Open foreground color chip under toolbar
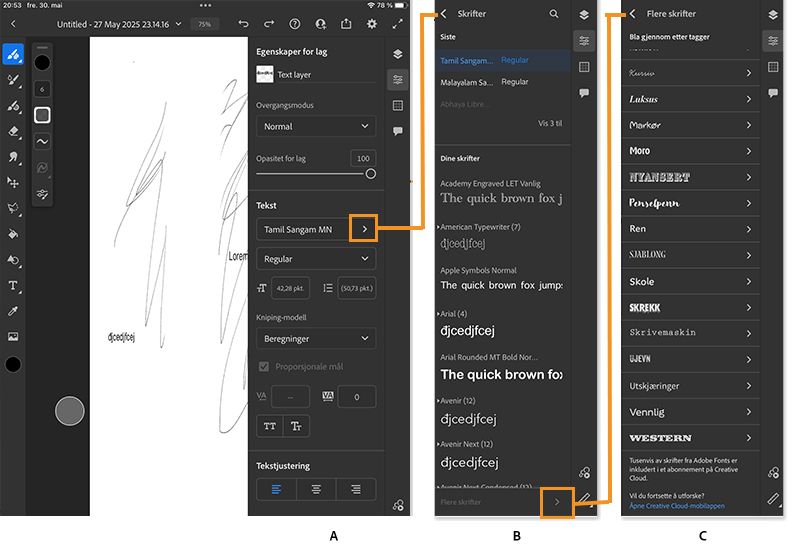The width and height of the screenshot is (800, 556). [13, 364]
